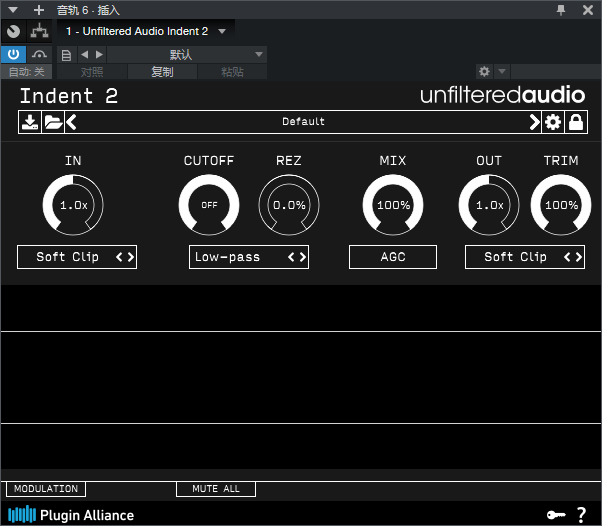Open the MODULATION panel tab
This screenshot has width=602, height=526.
[46, 489]
